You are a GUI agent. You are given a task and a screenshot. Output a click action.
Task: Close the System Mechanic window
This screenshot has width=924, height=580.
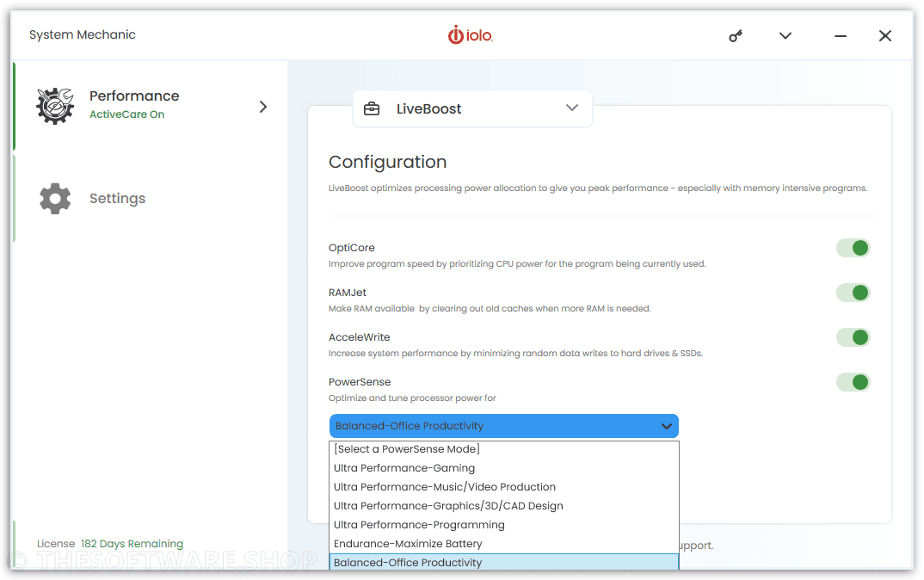tap(885, 36)
